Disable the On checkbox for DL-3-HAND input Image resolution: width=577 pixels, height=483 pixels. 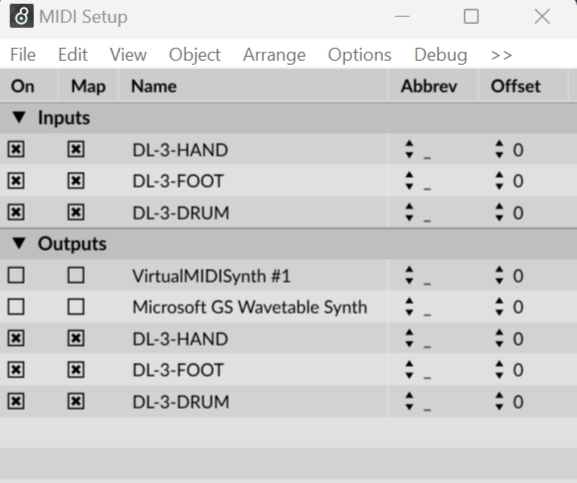click(16, 149)
